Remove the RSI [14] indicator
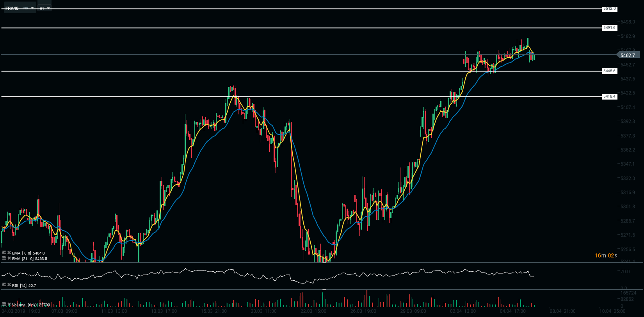Viewport: 644px width, 317px height. (x=9, y=285)
